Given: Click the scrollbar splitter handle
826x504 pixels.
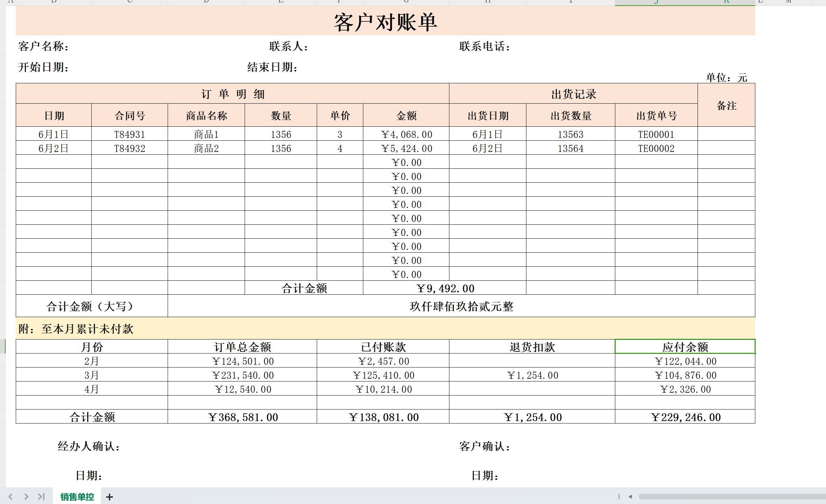Looking at the screenshot, I should point(619,496).
